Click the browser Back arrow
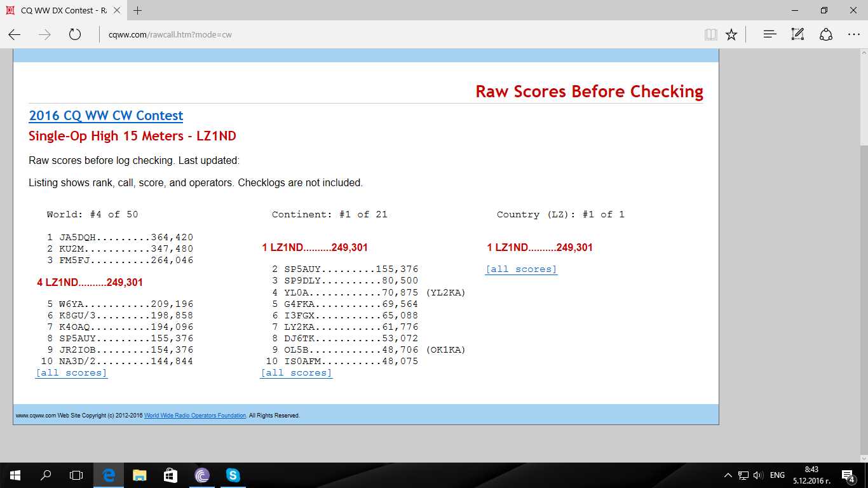The height and width of the screenshot is (488, 868). point(14,34)
